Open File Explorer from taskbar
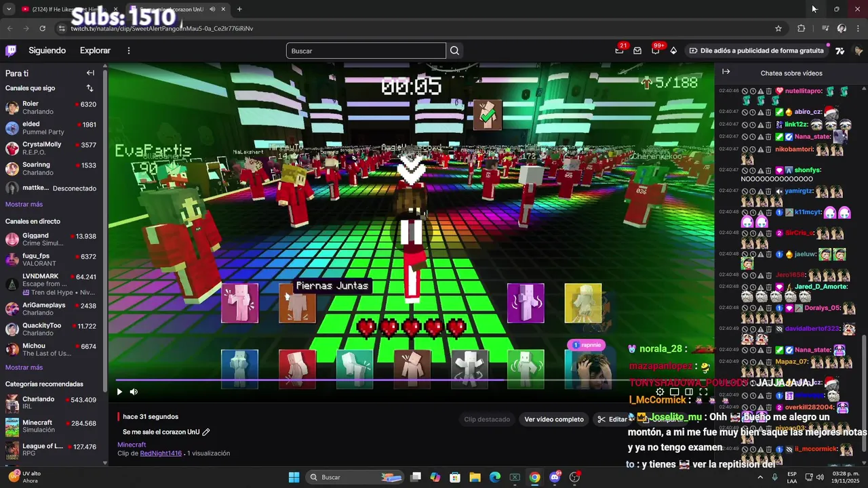The height and width of the screenshot is (488, 868). tap(475, 477)
